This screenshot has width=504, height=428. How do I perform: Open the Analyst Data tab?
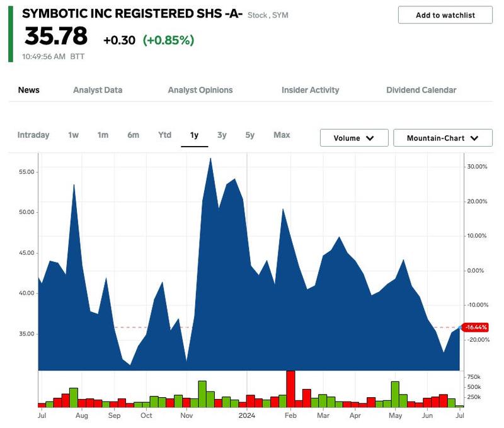click(98, 90)
